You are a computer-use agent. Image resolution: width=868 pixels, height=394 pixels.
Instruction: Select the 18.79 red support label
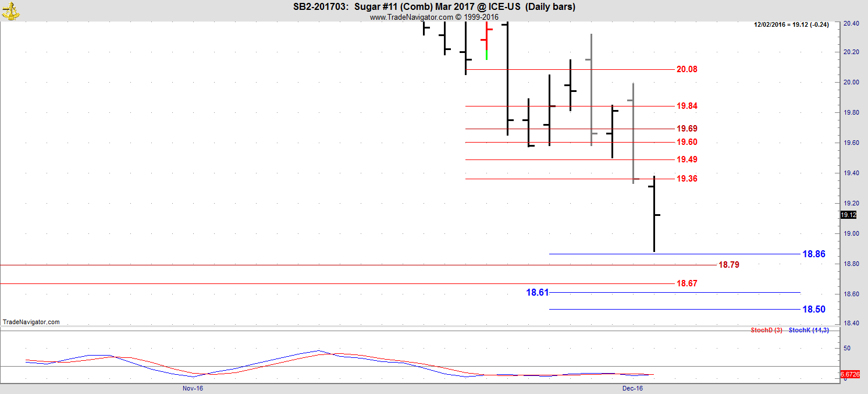click(x=729, y=265)
